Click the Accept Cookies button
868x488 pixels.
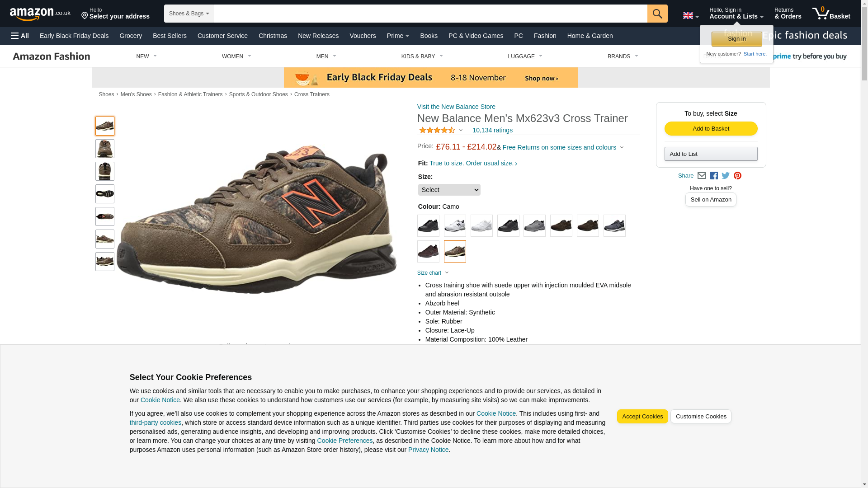pyautogui.click(x=642, y=417)
